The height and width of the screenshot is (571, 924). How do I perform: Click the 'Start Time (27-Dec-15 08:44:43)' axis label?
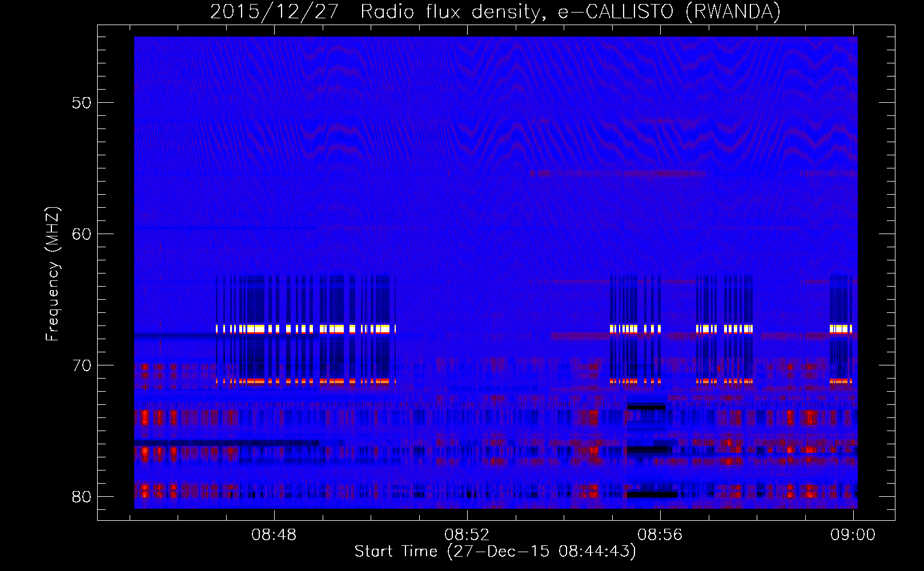coord(495,552)
